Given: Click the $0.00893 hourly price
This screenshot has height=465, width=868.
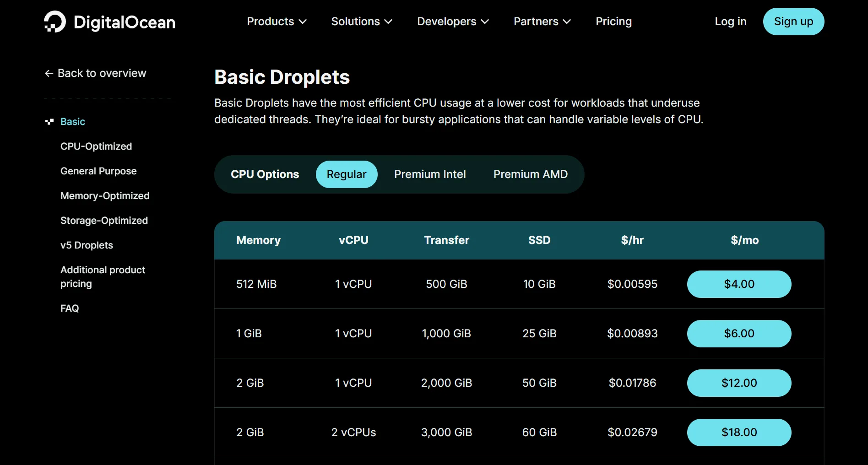Looking at the screenshot, I should point(632,334).
